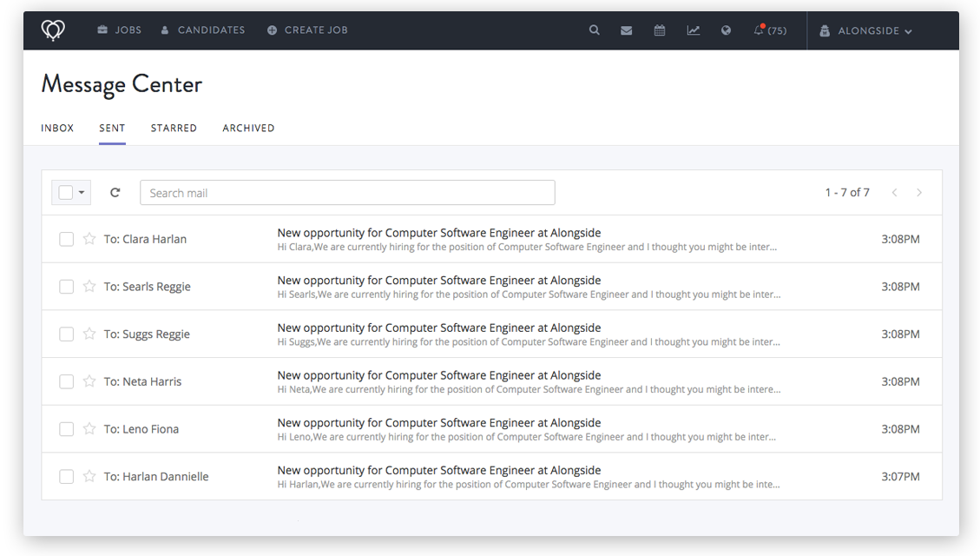Click the globe icon in navbar

point(726,30)
